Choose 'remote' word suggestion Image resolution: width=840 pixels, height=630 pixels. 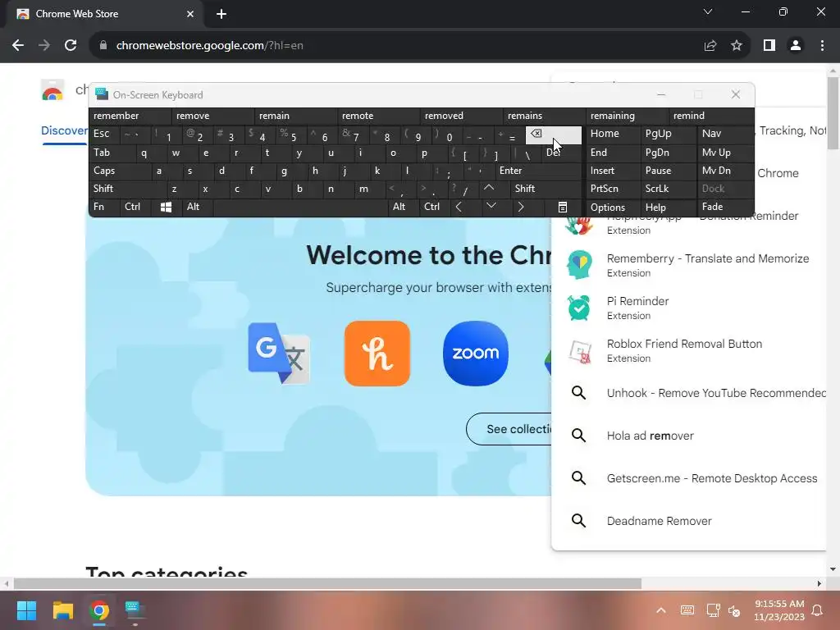tap(378, 116)
